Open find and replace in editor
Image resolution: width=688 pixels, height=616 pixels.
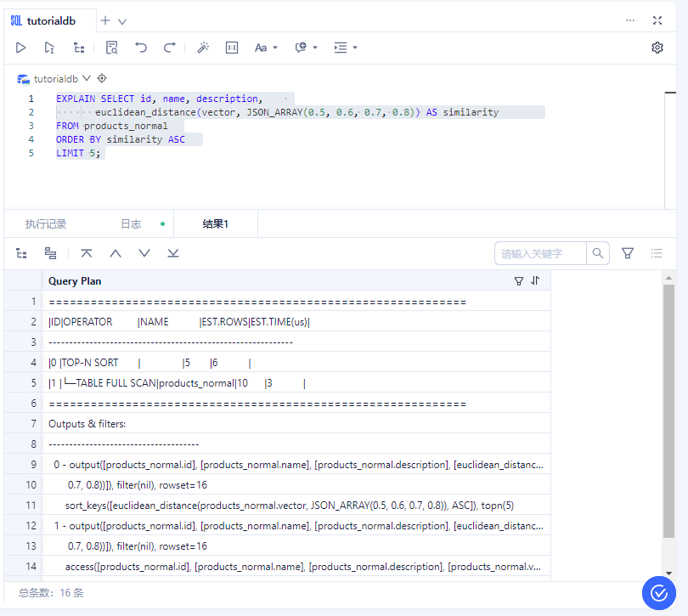tap(112, 48)
